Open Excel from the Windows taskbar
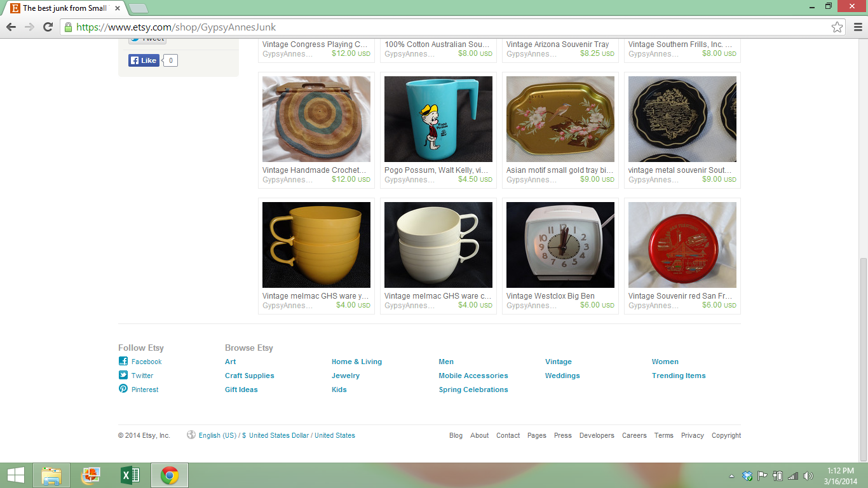 (130, 475)
